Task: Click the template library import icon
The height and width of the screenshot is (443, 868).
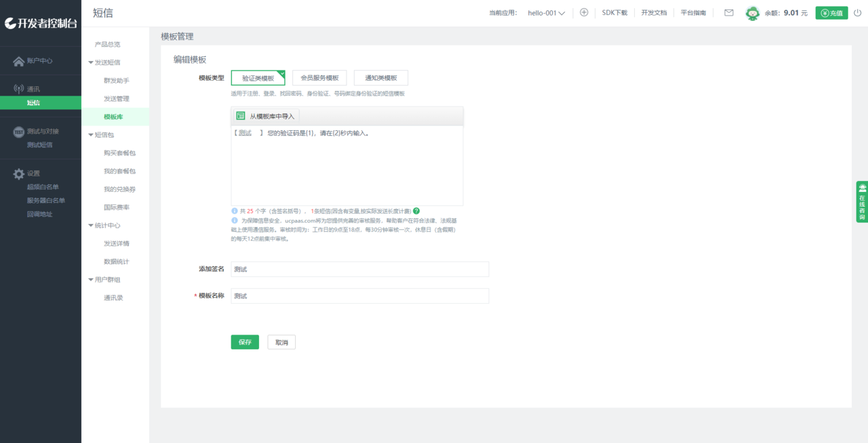Action: tap(240, 116)
